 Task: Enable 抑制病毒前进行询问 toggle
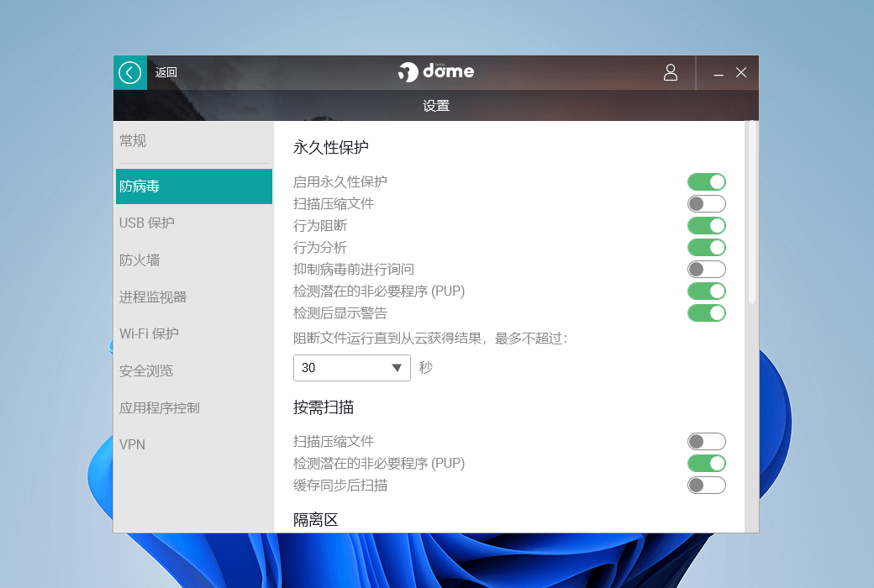pyautogui.click(x=706, y=270)
